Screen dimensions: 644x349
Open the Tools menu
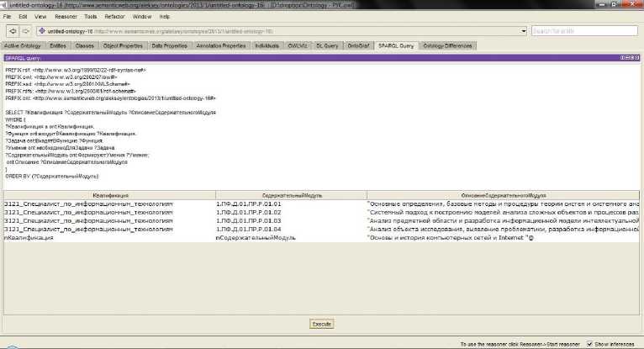[x=91, y=17]
